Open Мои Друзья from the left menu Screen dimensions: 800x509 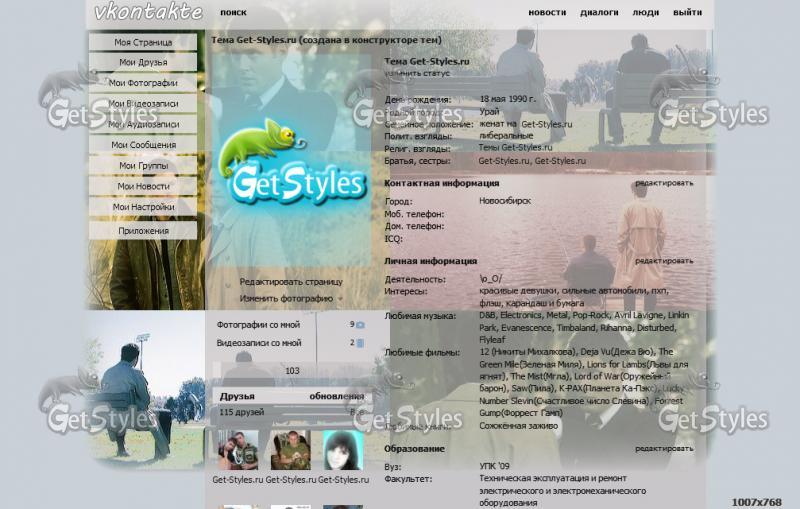[x=143, y=62]
